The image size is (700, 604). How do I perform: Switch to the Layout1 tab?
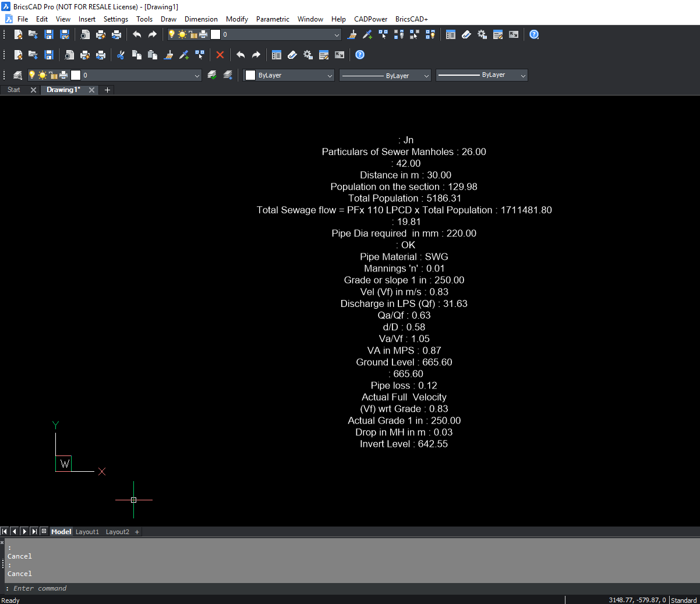(87, 532)
